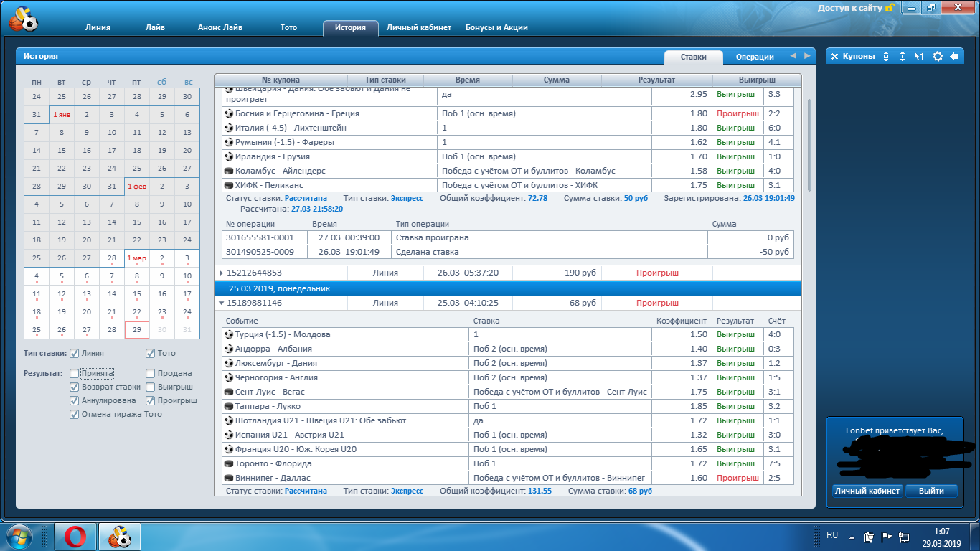Image resolution: width=980 pixels, height=551 pixels.
Task: Click the X icon beside Купоны
Action: tap(834, 56)
